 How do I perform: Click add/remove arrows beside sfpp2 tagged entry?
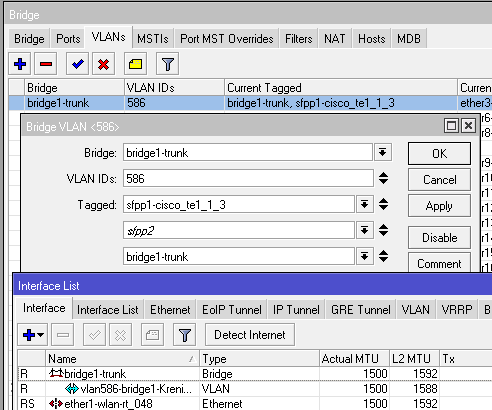pos(383,230)
